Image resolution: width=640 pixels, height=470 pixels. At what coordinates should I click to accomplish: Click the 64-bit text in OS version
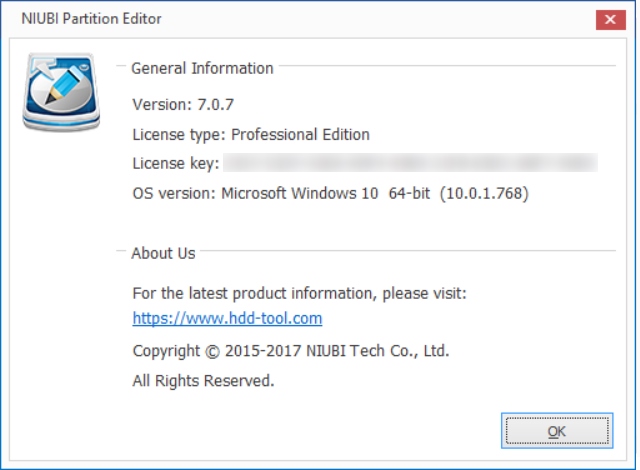click(409, 193)
